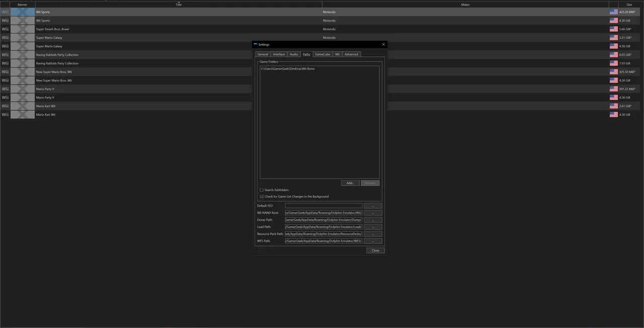Click the banner placeholder in the 2.61 GiB Mario Kart Wii row
Viewport: 644px width, 328px height.
23,106
